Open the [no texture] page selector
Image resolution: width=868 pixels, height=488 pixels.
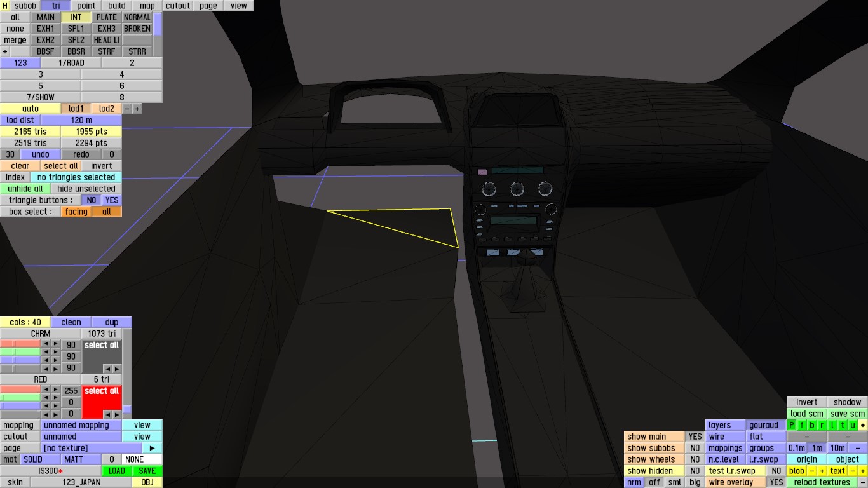92,448
